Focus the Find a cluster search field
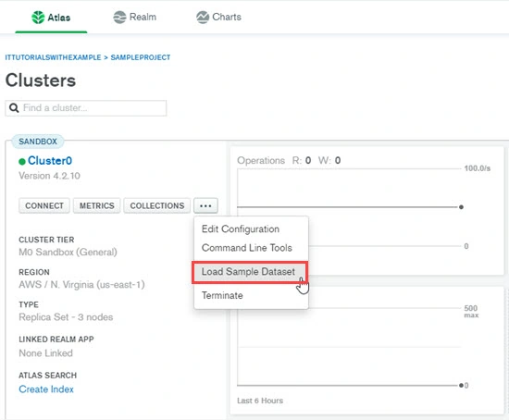 click(86, 107)
